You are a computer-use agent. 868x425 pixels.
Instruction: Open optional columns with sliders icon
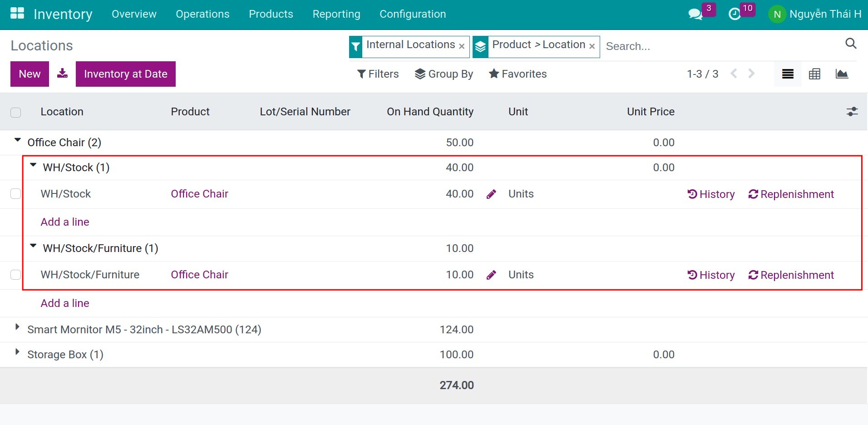click(x=853, y=111)
